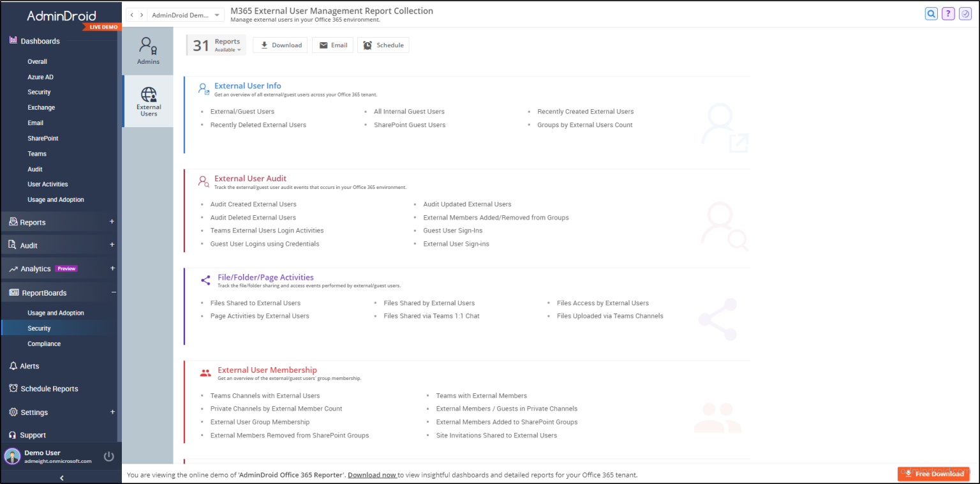
Task: Open the SharePoint dashboard menu item
Action: tap(43, 138)
